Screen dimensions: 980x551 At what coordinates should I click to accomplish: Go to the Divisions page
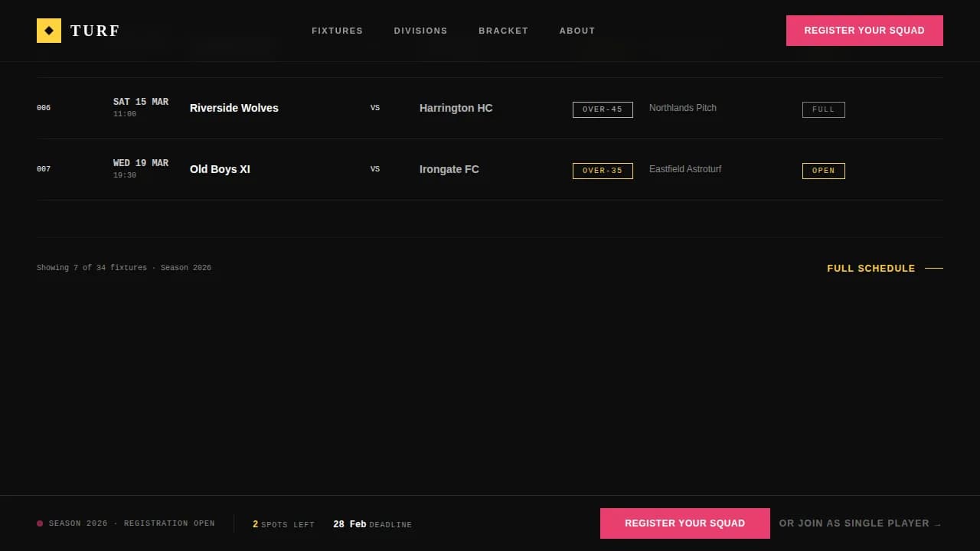(x=420, y=31)
